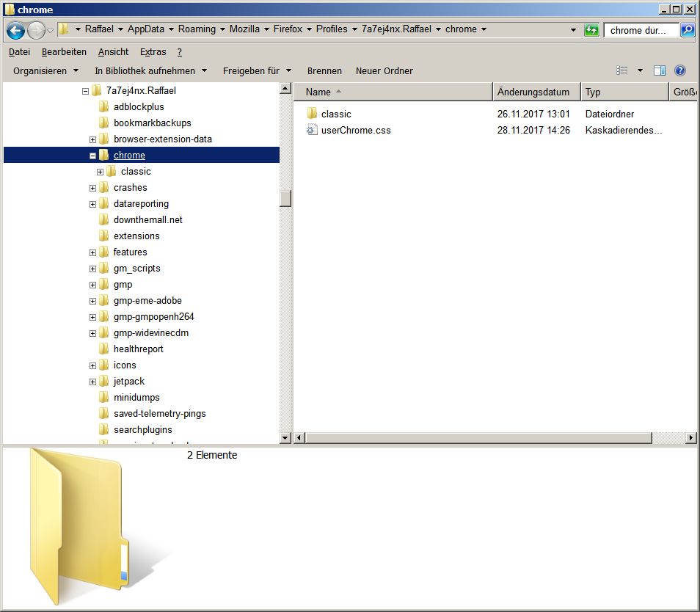The height and width of the screenshot is (612, 700).
Task: Expand the gmp-widevinecdm folder node
Action: click(92, 333)
